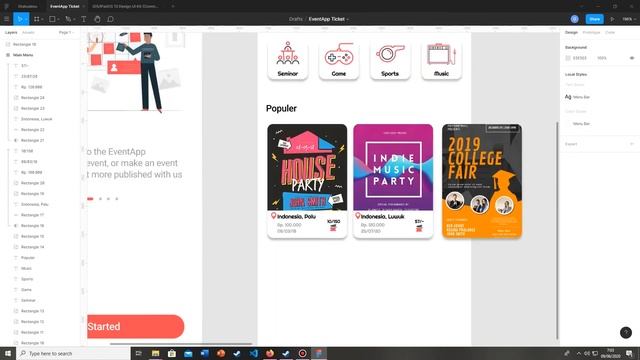Click the Drafts breadcrumb link

[x=296, y=19]
